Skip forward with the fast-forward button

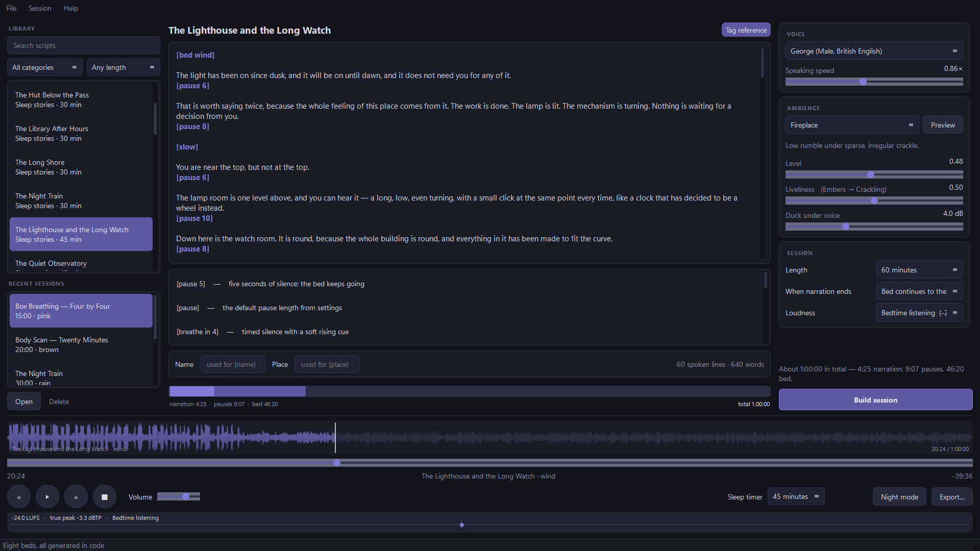click(76, 497)
